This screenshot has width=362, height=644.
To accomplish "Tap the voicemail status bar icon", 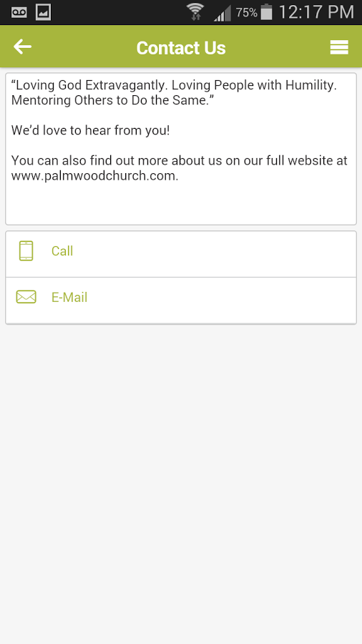I will [x=19, y=12].
